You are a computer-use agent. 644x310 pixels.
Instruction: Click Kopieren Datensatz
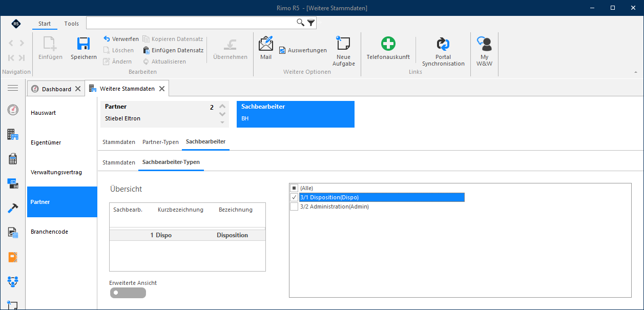pyautogui.click(x=173, y=39)
